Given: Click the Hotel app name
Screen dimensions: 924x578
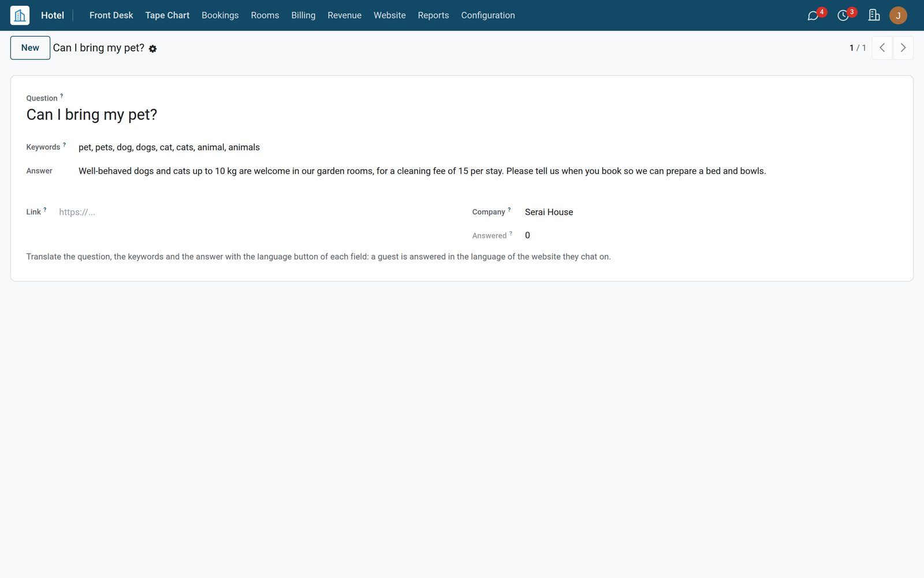Looking at the screenshot, I should [53, 15].
